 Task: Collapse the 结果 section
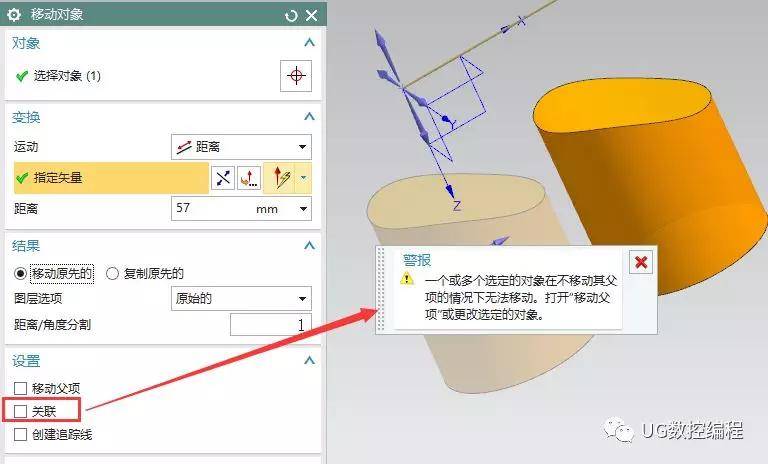(309, 245)
